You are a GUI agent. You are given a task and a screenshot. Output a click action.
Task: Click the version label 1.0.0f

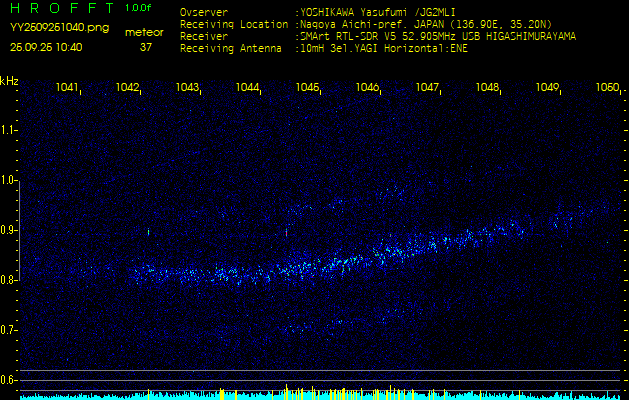coord(138,8)
